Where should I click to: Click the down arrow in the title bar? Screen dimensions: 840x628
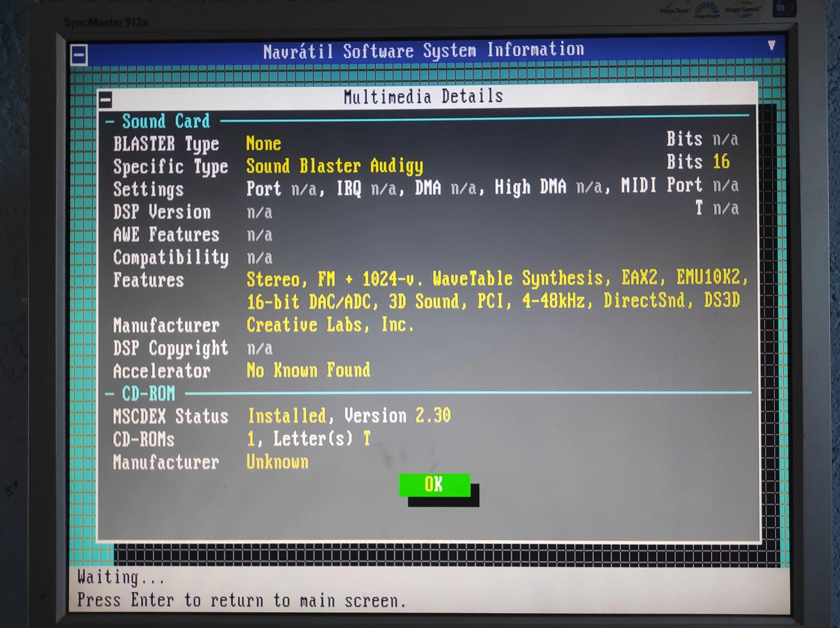tap(771, 45)
